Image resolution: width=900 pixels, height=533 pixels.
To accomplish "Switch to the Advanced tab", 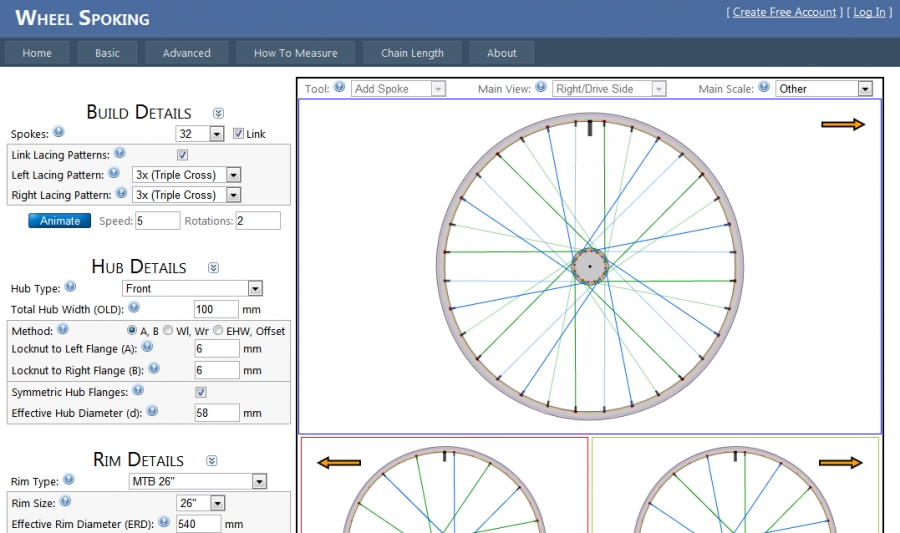I will (187, 53).
